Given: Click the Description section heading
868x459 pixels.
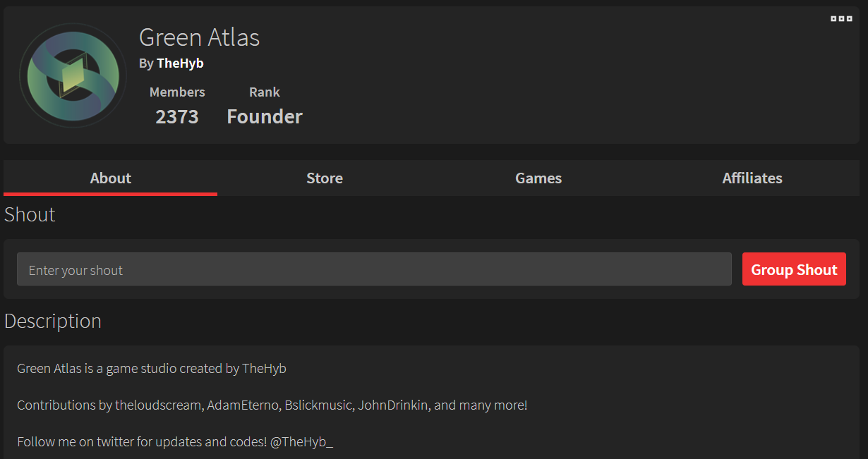Looking at the screenshot, I should pyautogui.click(x=53, y=322).
